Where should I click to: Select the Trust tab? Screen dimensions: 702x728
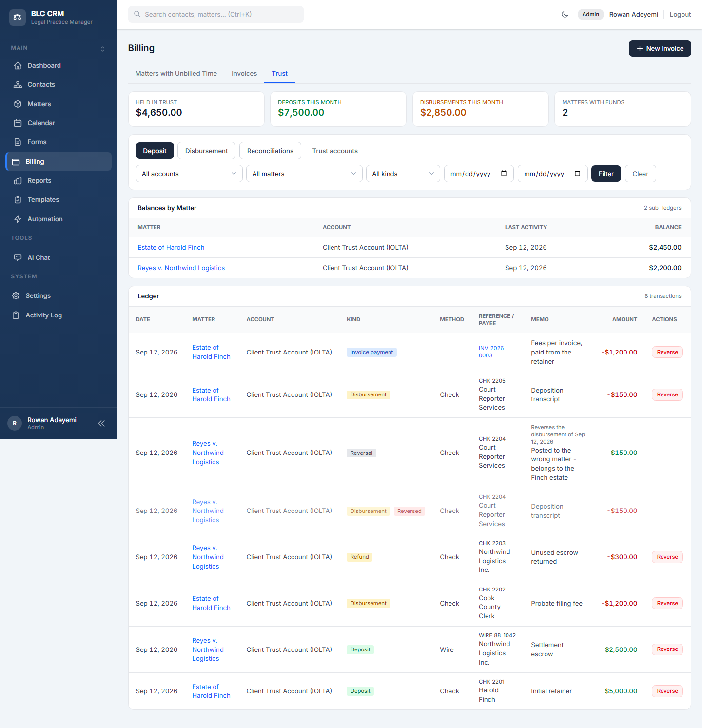(x=280, y=74)
